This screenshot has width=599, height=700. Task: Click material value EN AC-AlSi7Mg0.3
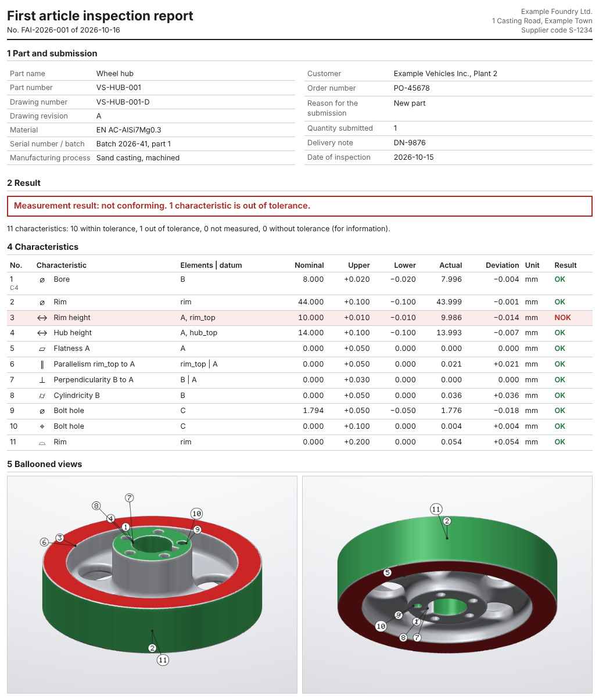point(129,130)
